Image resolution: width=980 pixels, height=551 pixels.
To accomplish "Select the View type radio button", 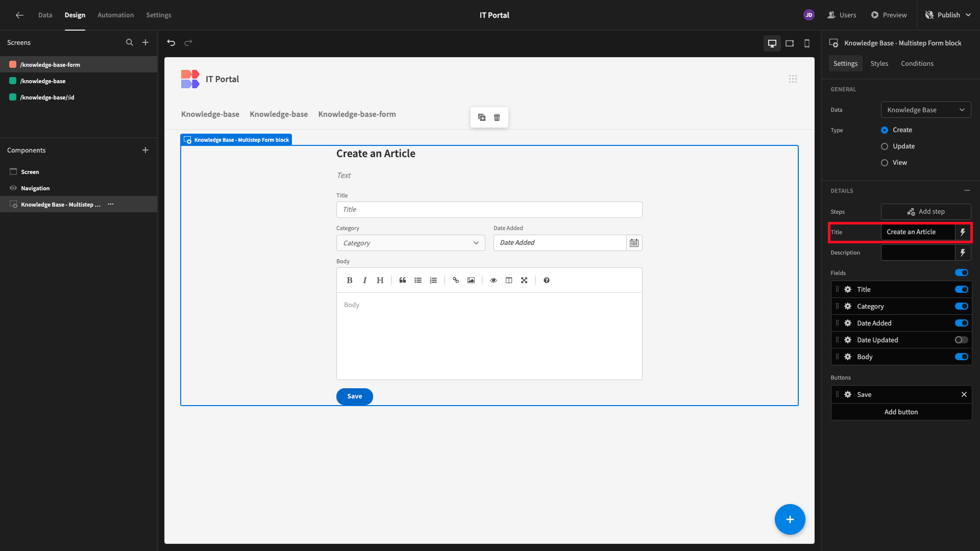I will coord(885,163).
